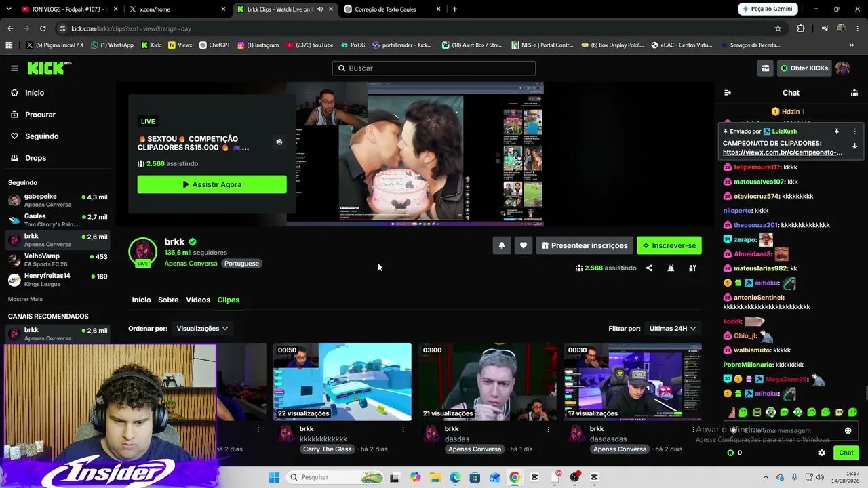Open options for the kkkkkkkkkkkk clip
868x488 pixels.
point(403,429)
